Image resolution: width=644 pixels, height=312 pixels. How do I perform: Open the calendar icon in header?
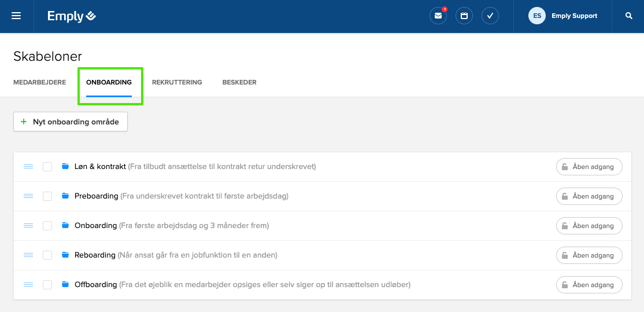[x=464, y=16]
